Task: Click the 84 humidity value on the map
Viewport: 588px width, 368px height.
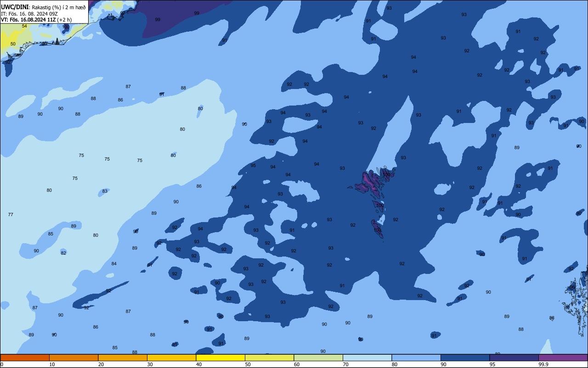Action: tap(114, 263)
